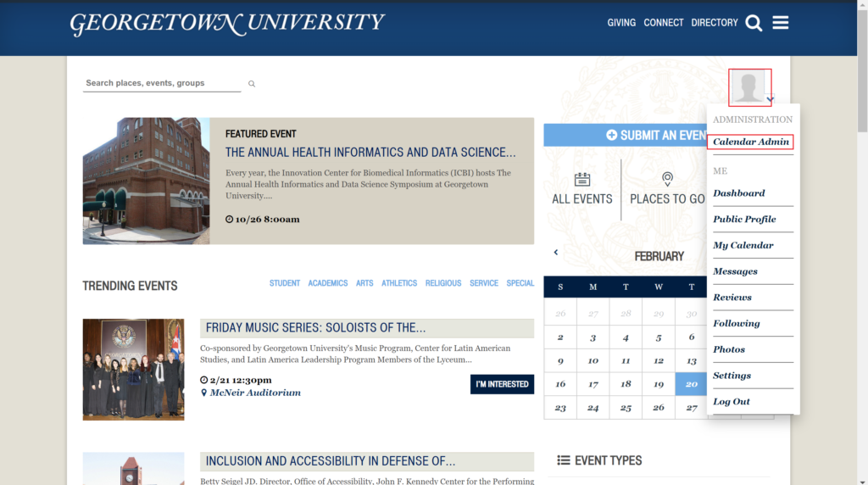Expand the user avatar dropdown arrow
The width and height of the screenshot is (868, 485).
click(770, 99)
